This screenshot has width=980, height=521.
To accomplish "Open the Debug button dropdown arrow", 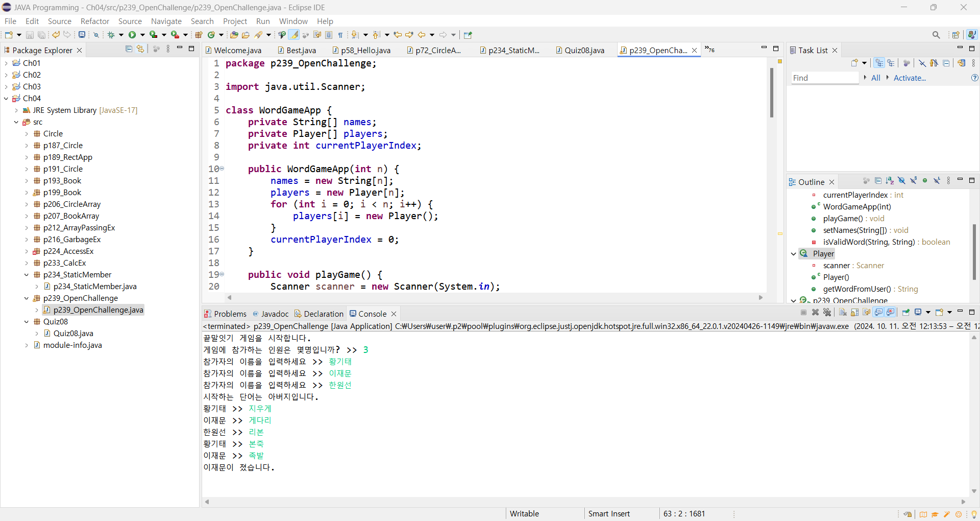I will coord(121,35).
